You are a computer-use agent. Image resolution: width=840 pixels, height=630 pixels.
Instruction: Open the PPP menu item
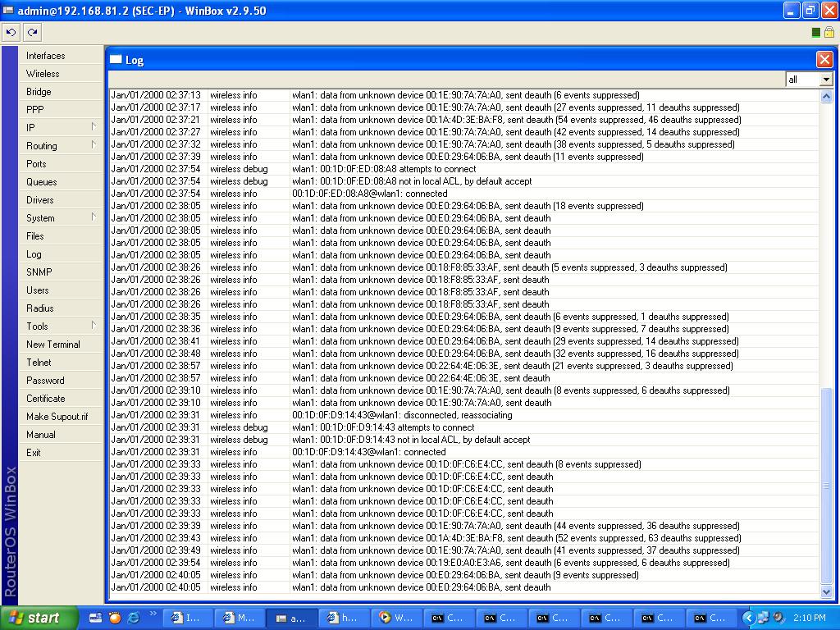(61, 110)
